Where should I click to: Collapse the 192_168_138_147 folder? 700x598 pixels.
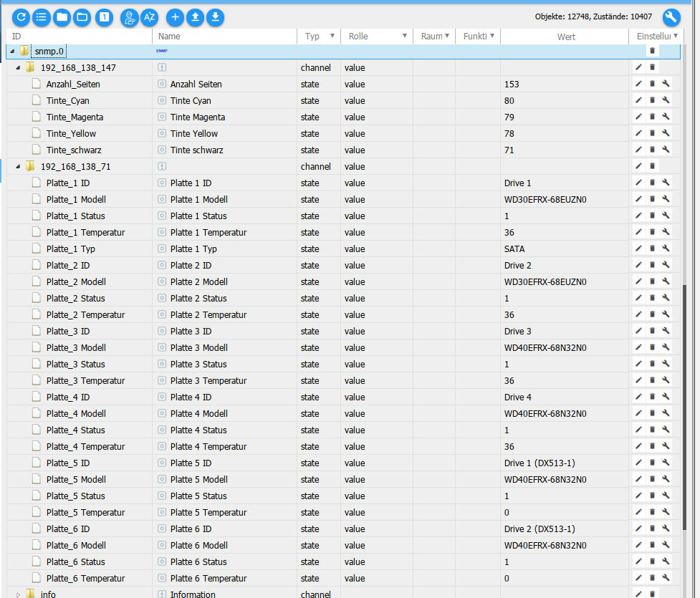tap(19, 68)
